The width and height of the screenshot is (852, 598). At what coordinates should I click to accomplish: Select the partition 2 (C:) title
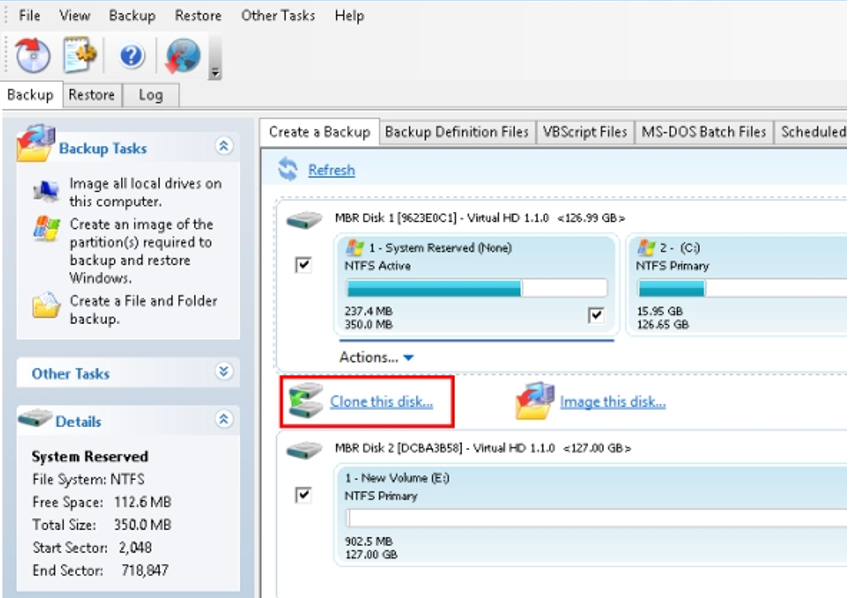(680, 248)
